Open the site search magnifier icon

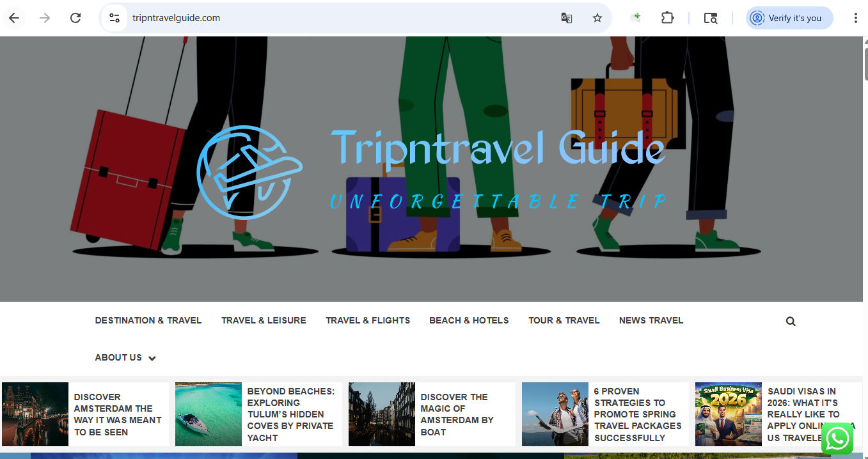[791, 322]
